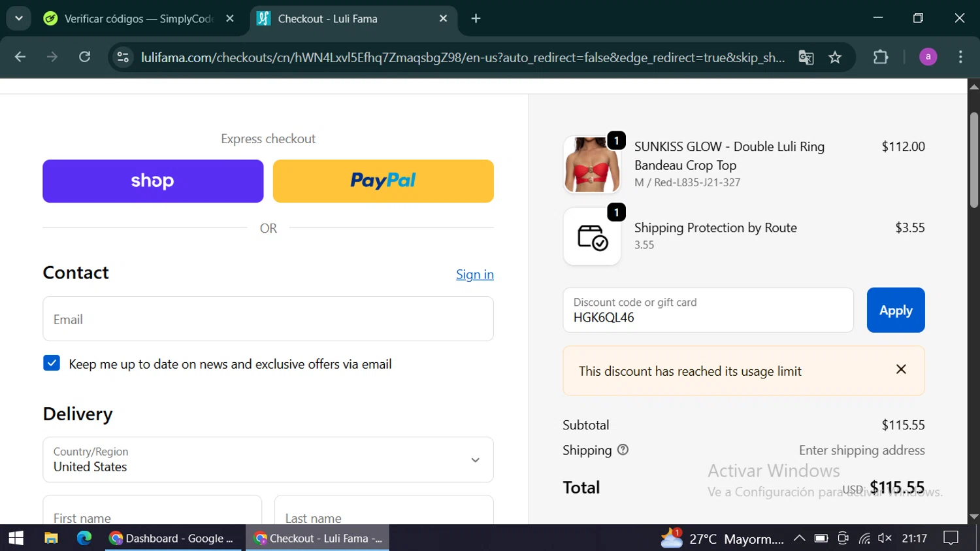
Task: Open File Explorer from the taskbar
Action: (51, 538)
